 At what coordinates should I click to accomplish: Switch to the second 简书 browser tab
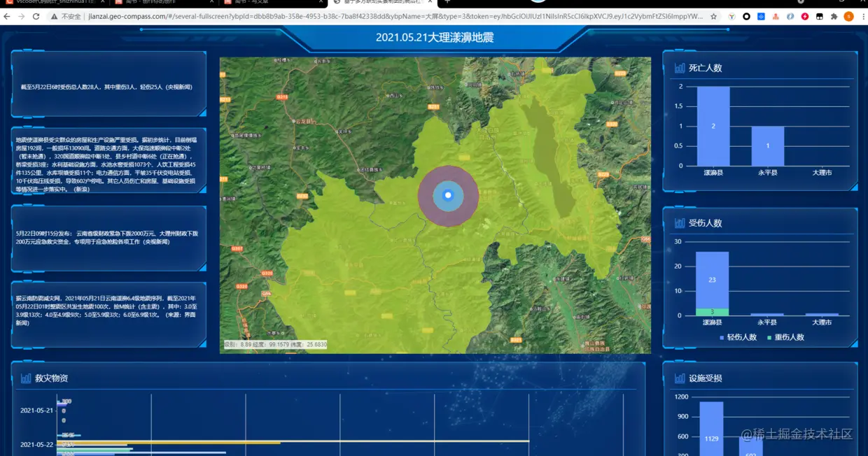(164, 2)
